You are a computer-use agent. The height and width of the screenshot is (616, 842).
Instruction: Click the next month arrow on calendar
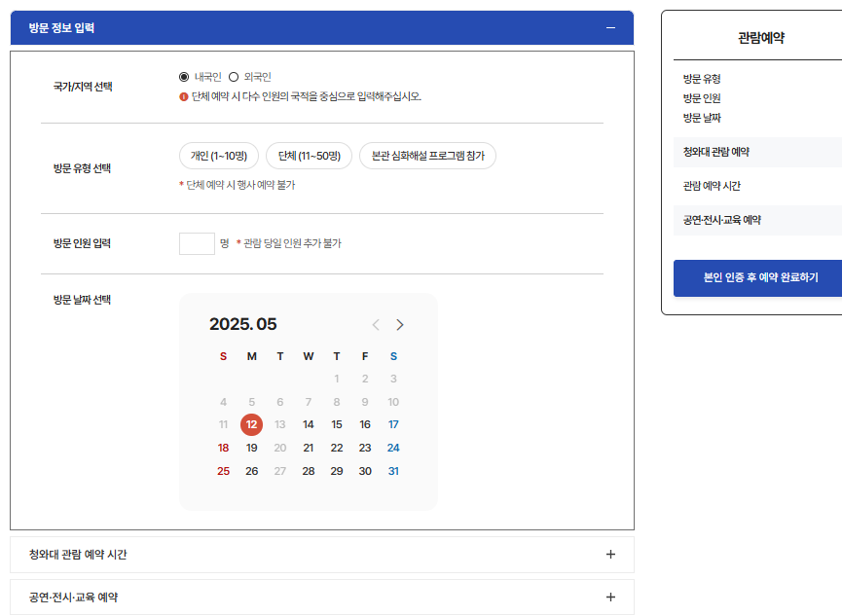[x=399, y=324]
